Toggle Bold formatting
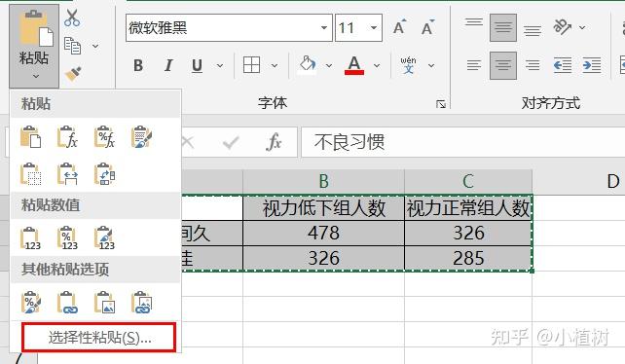The image size is (625, 364). point(138,65)
